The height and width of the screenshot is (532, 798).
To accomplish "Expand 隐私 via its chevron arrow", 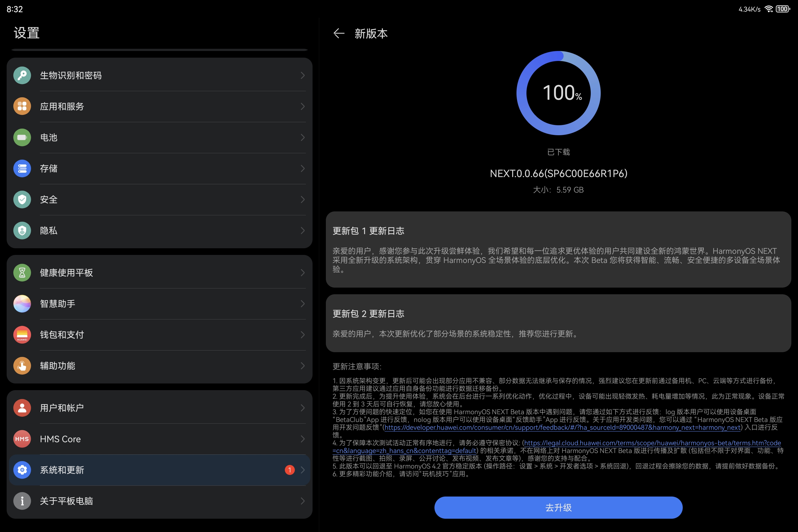I will [x=302, y=231].
